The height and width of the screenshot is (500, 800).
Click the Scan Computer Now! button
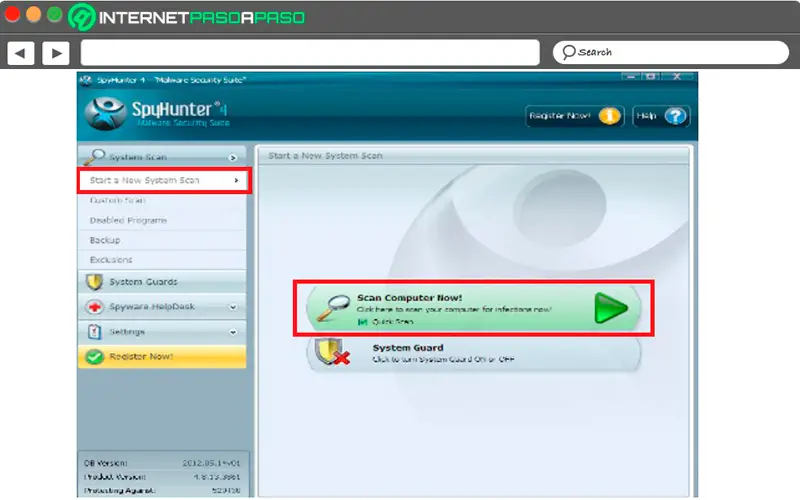[x=473, y=308]
